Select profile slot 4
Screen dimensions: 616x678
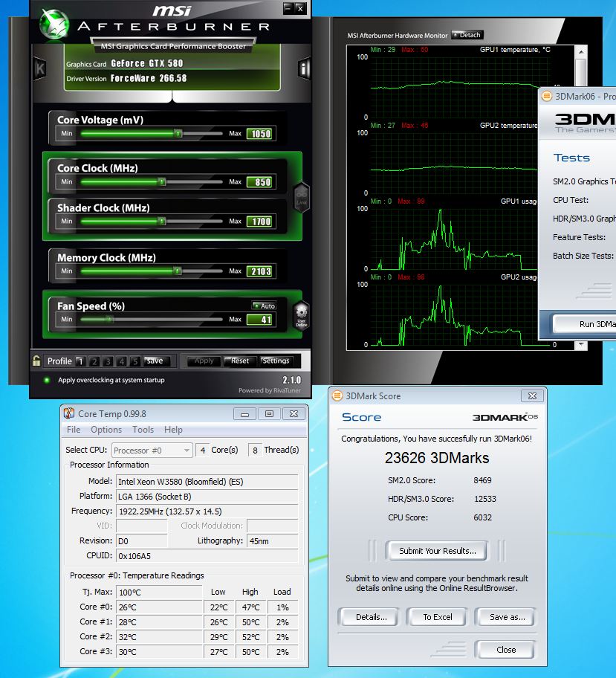(x=121, y=361)
